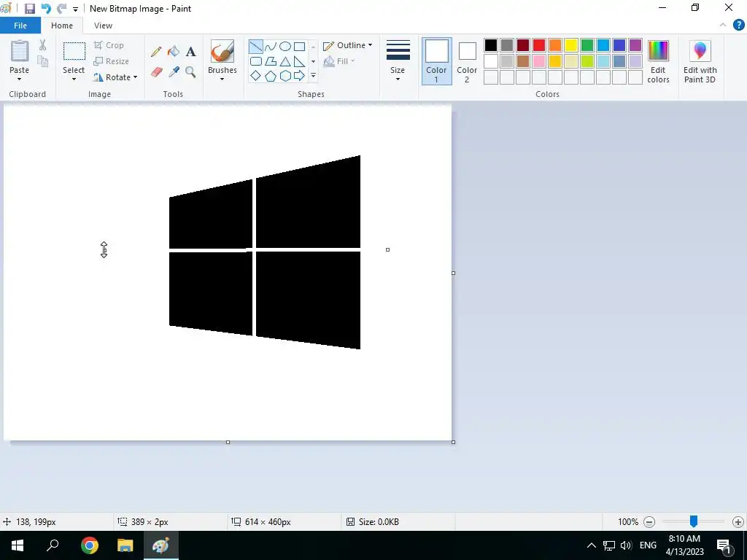Pick the black color swatch
Viewport: 747px width, 560px height.
point(491,45)
